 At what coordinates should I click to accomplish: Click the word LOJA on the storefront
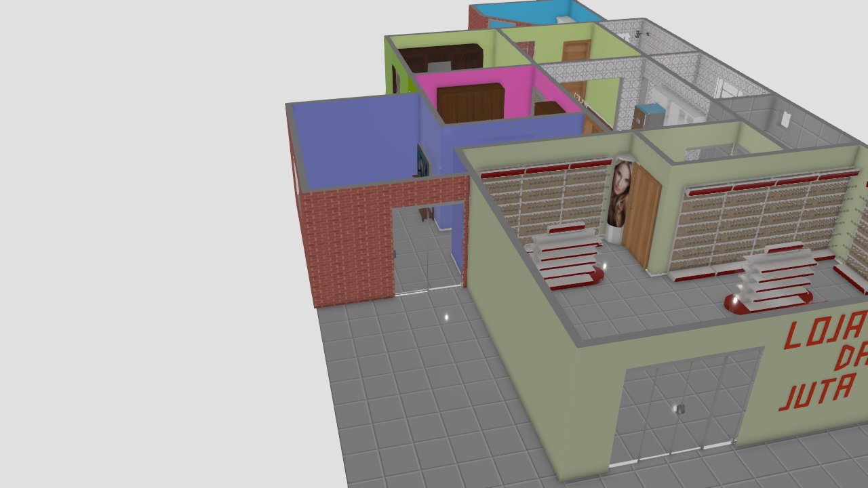click(825, 331)
